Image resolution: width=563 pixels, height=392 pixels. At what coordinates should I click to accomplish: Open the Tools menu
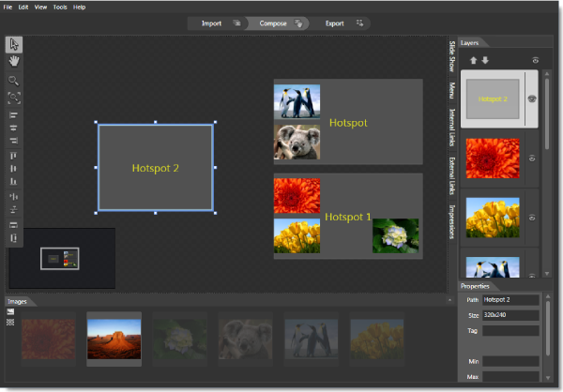pyautogui.click(x=60, y=7)
